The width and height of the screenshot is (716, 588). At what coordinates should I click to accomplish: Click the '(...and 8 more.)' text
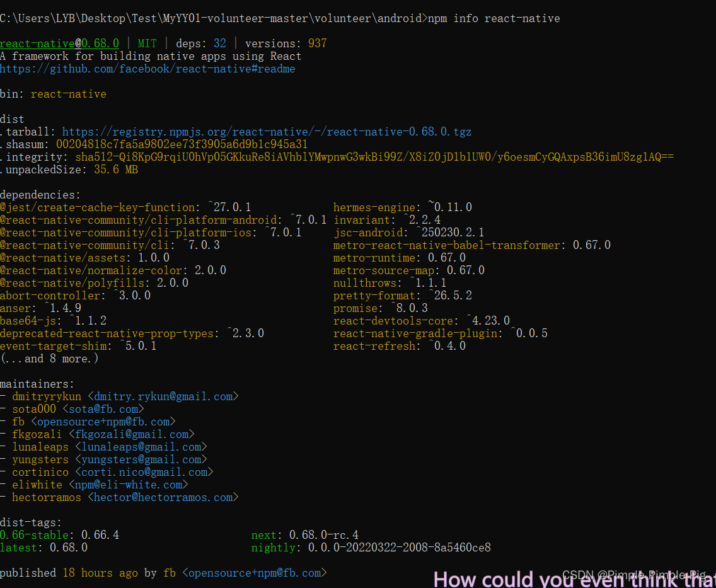(x=49, y=359)
